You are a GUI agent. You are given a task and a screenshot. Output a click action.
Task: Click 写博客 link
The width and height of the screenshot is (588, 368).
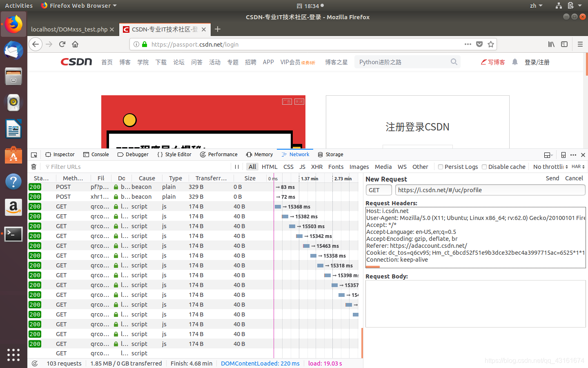point(493,62)
